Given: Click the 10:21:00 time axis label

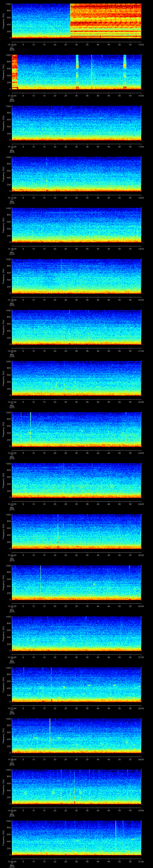Looking at the screenshot, I should tap(12, 402).
